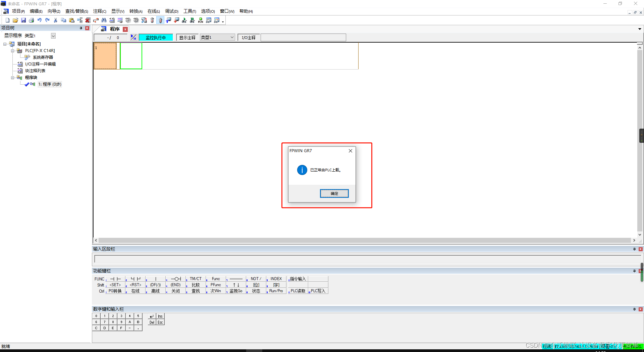Collapse the PLC[FP-X C14R] tree node
644x352 pixels.
coord(13,51)
